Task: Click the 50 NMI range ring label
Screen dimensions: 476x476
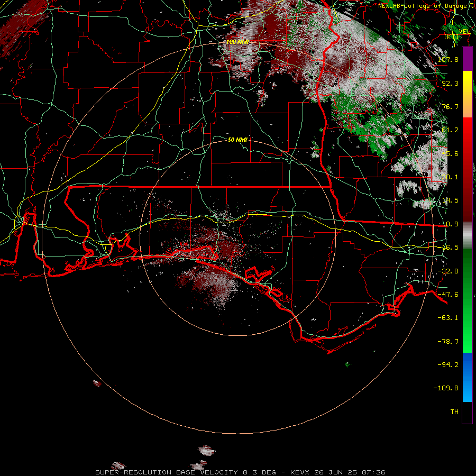Action: [237, 140]
